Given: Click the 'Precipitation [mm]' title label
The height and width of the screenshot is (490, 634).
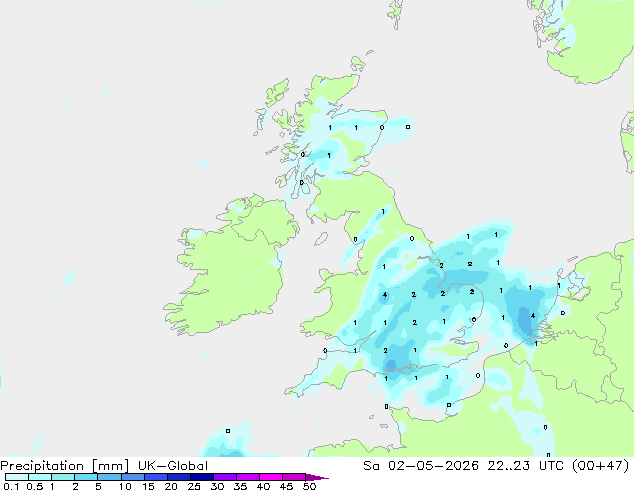Looking at the screenshot, I should tap(65, 466).
